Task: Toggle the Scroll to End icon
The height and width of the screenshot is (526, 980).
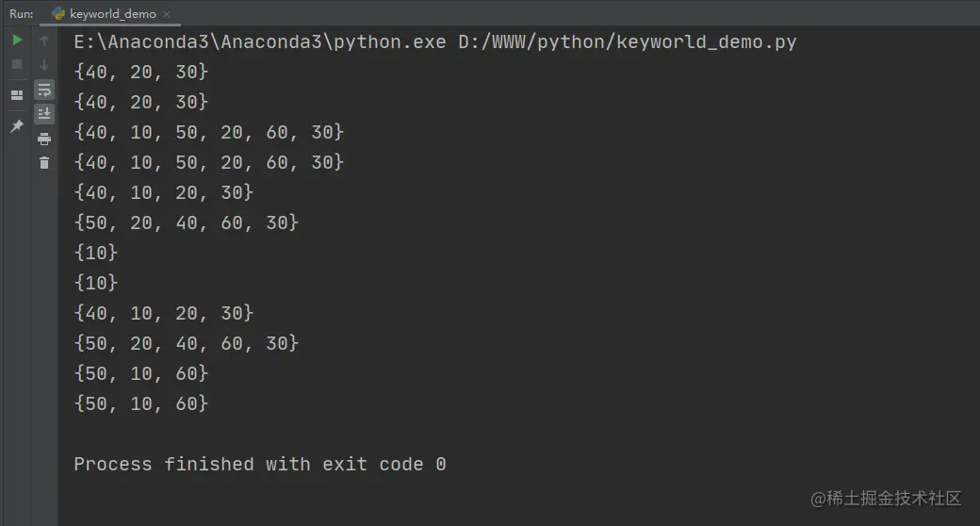Action: pos(43,114)
